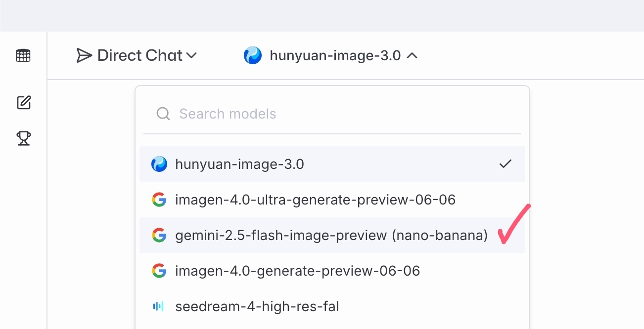Image resolution: width=644 pixels, height=329 pixels.
Task: Select seedream-4-high-res-fal model
Action: coord(257,306)
